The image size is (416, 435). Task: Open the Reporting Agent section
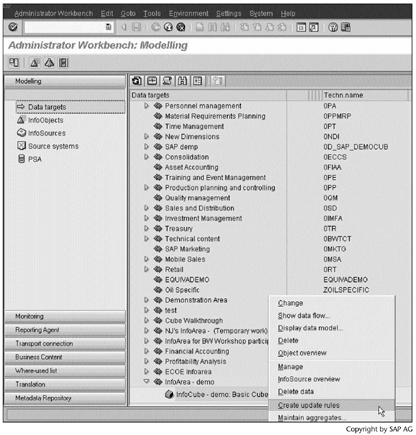click(x=65, y=330)
